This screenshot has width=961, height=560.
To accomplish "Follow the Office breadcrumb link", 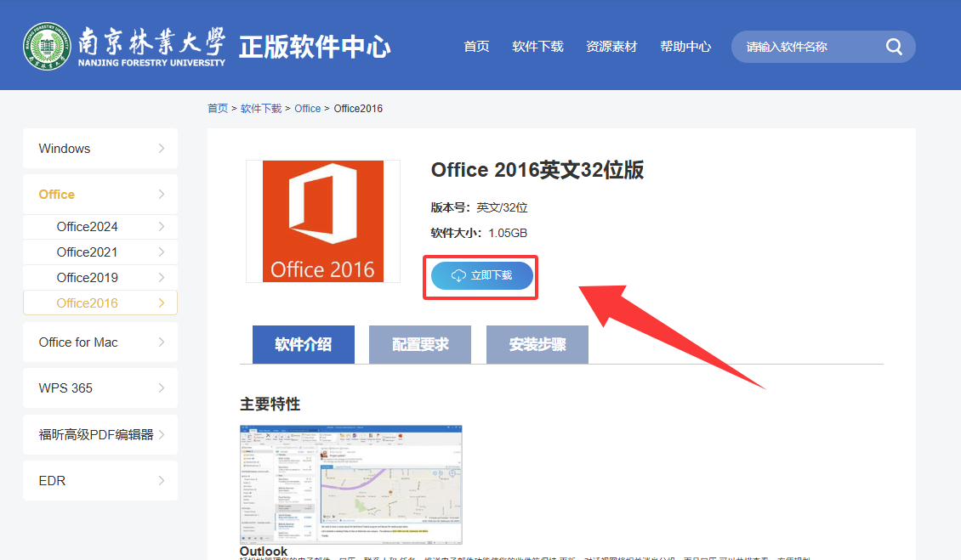I will 308,109.
